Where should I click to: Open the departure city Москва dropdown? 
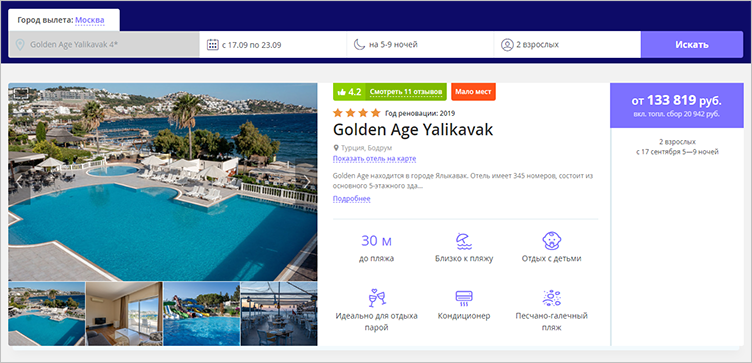tap(90, 20)
